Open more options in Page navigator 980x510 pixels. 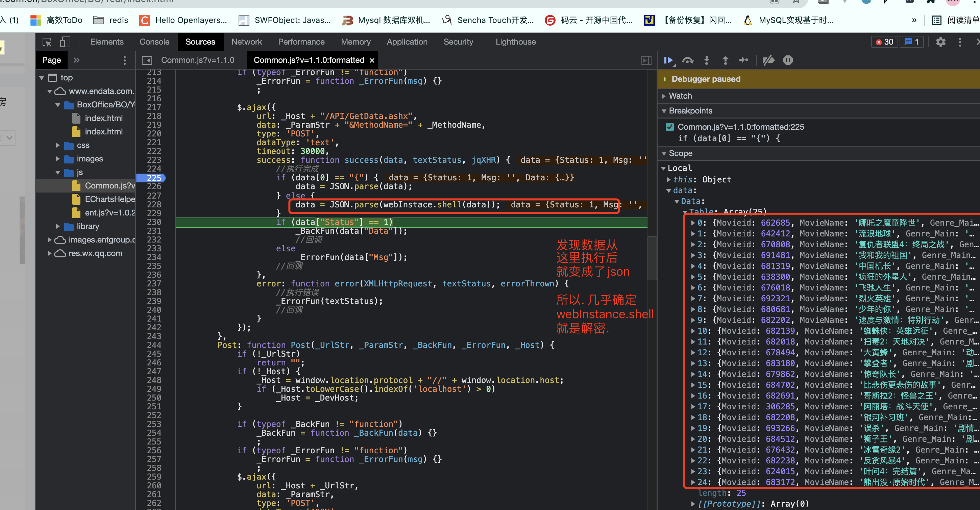pyautogui.click(x=124, y=60)
